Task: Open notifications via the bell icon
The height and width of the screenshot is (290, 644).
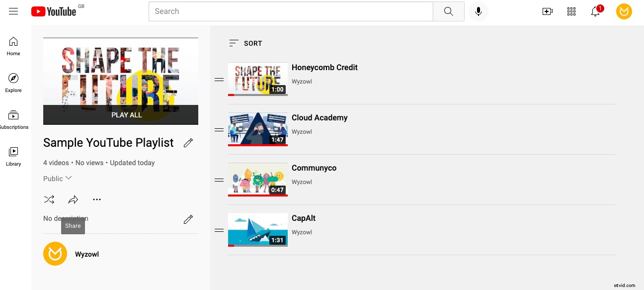Action: 595,11
